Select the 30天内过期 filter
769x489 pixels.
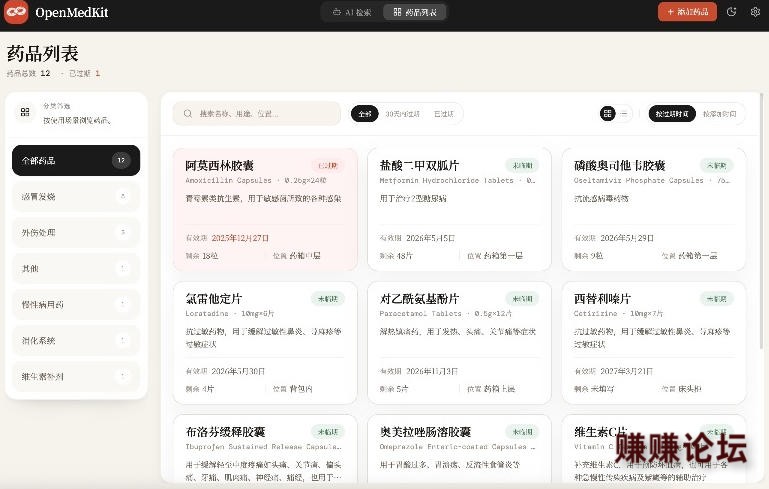[x=402, y=114]
